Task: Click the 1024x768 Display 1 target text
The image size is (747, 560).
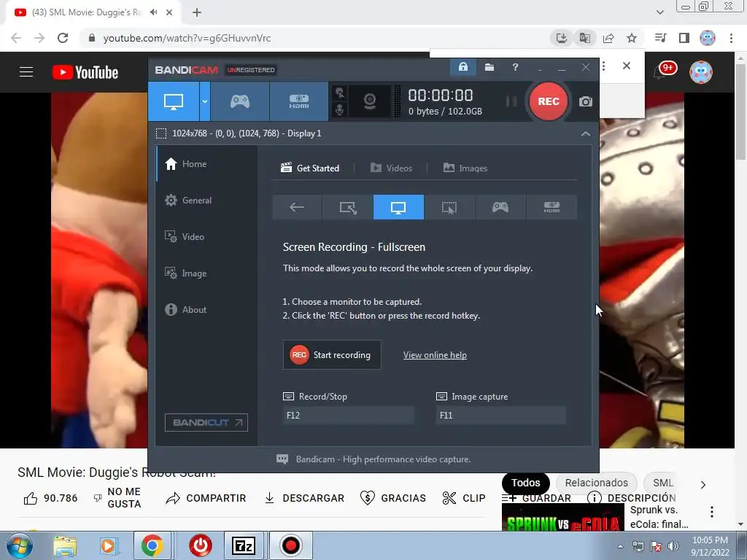Action: 247,133
